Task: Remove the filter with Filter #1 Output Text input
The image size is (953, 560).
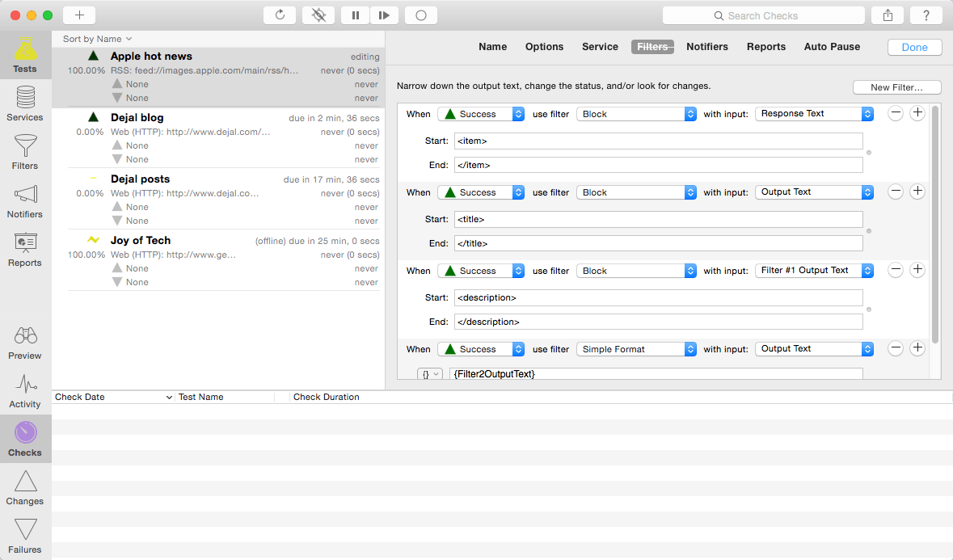Action: coord(896,270)
